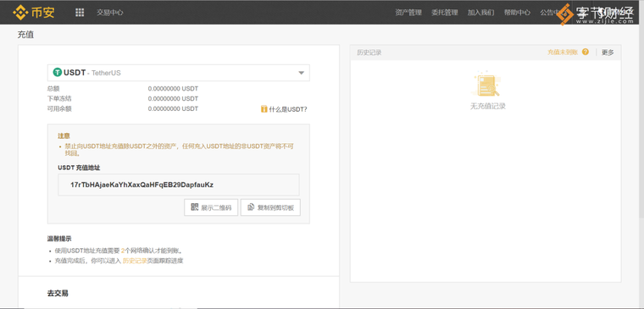
Task: Click the 充值 page heading
Action: (25, 35)
